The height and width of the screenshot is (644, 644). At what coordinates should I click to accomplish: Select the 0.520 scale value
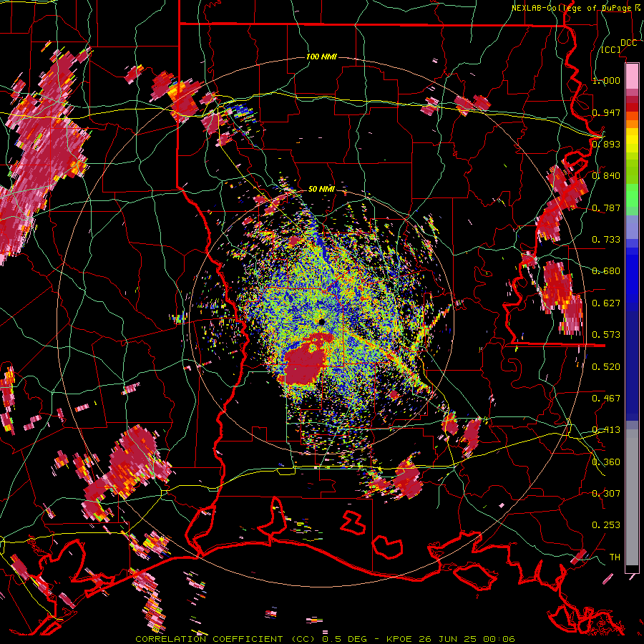pos(606,367)
